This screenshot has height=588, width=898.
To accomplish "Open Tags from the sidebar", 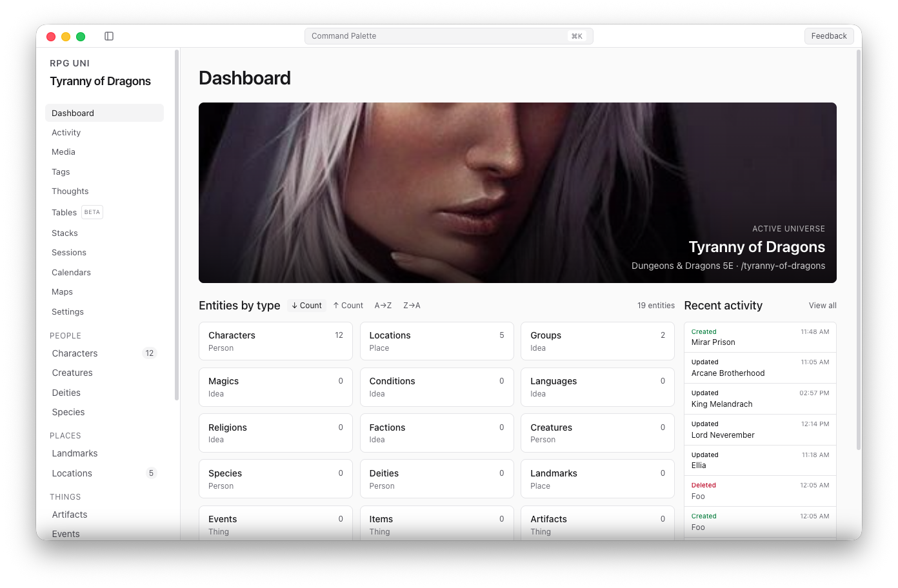I will point(105,172).
